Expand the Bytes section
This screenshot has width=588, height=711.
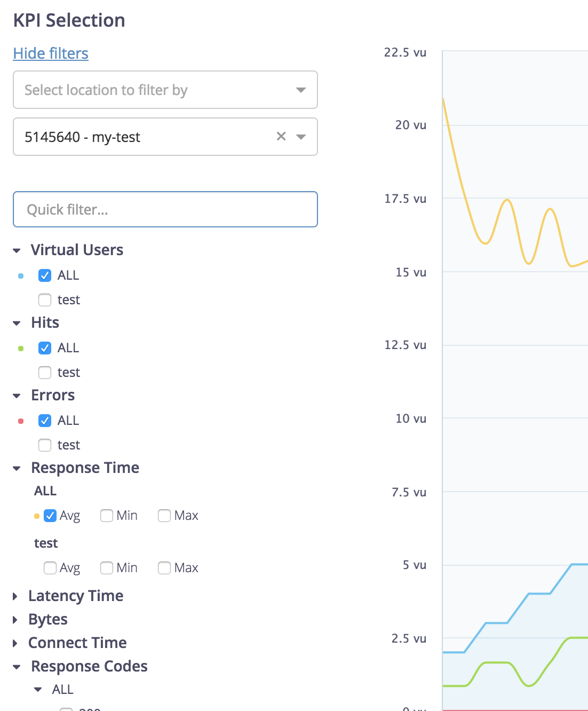point(15,620)
